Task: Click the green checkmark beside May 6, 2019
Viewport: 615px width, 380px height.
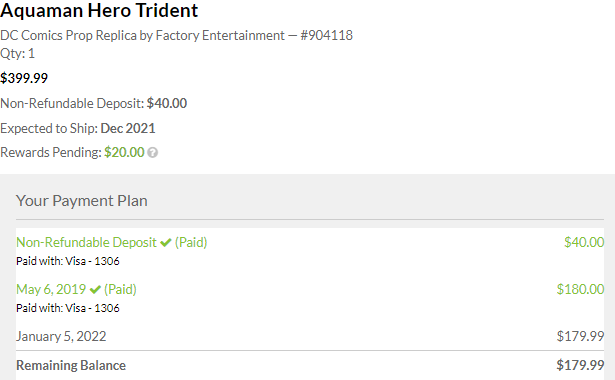Action: 95,290
